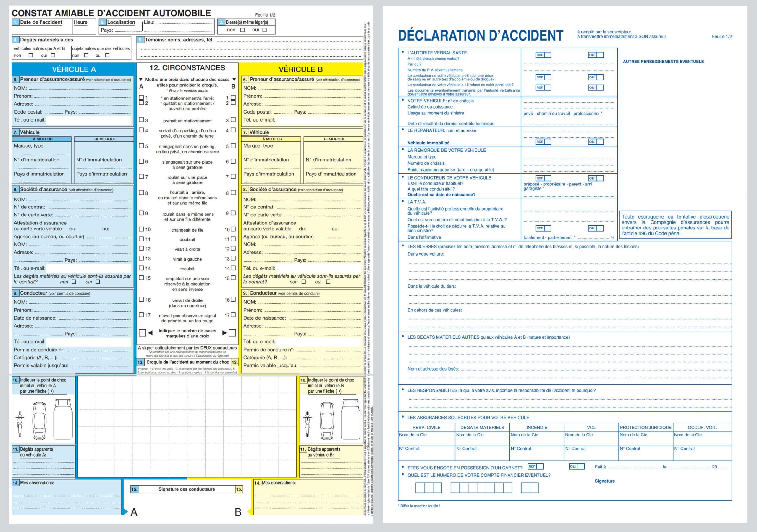Screen dimensions: 757x532
Task: Click the down triangle above column A
Action: point(141,80)
